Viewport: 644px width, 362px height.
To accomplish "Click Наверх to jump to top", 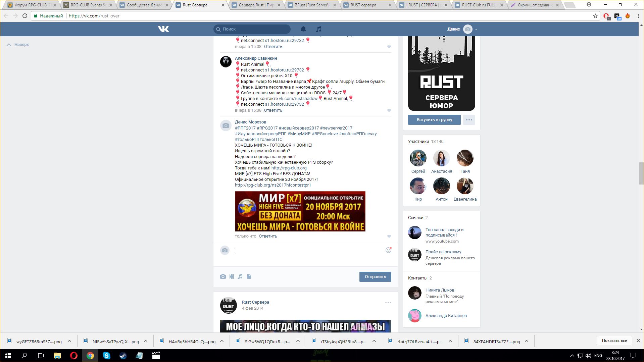I will 18,45.
